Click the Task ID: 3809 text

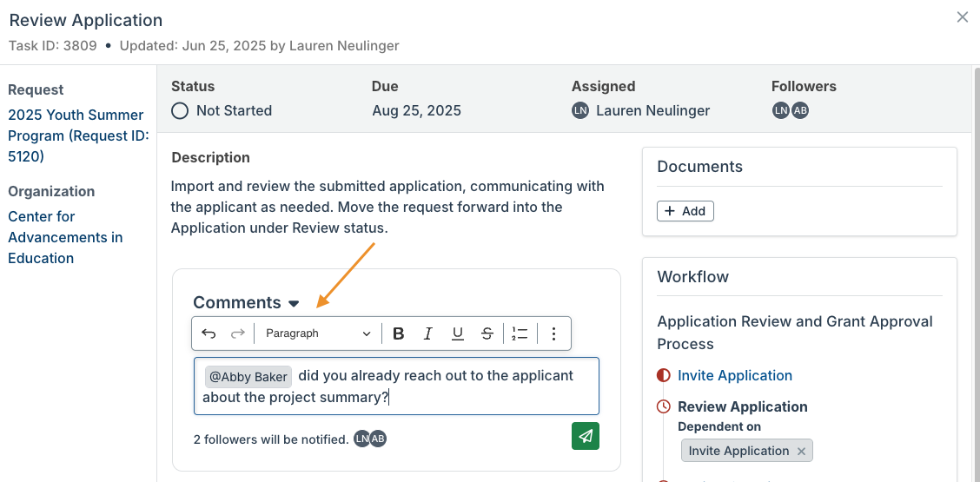(52, 46)
